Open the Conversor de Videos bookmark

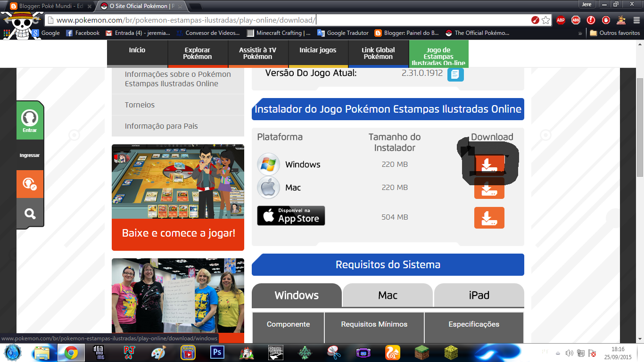(208, 33)
